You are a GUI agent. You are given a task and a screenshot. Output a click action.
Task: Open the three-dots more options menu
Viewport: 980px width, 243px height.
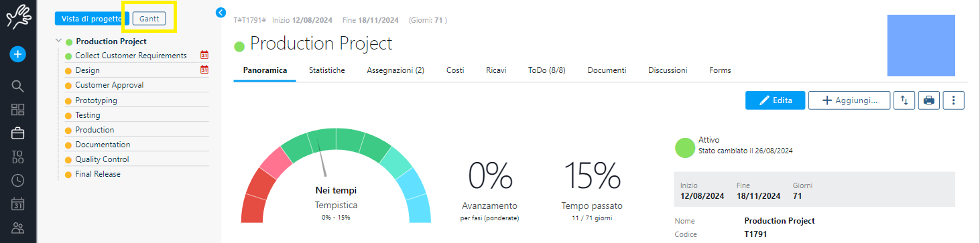[x=953, y=100]
